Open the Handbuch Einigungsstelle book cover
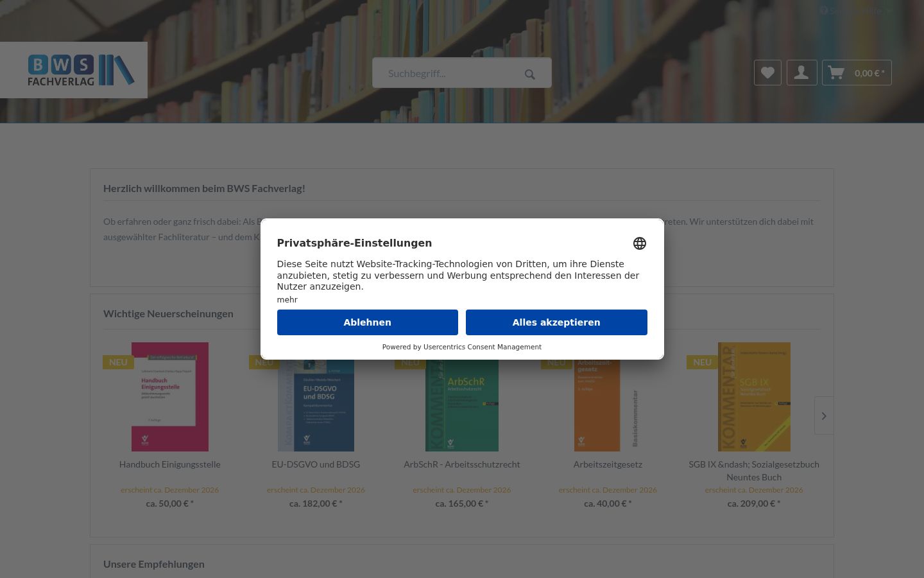The height and width of the screenshot is (578, 924). 170,397
